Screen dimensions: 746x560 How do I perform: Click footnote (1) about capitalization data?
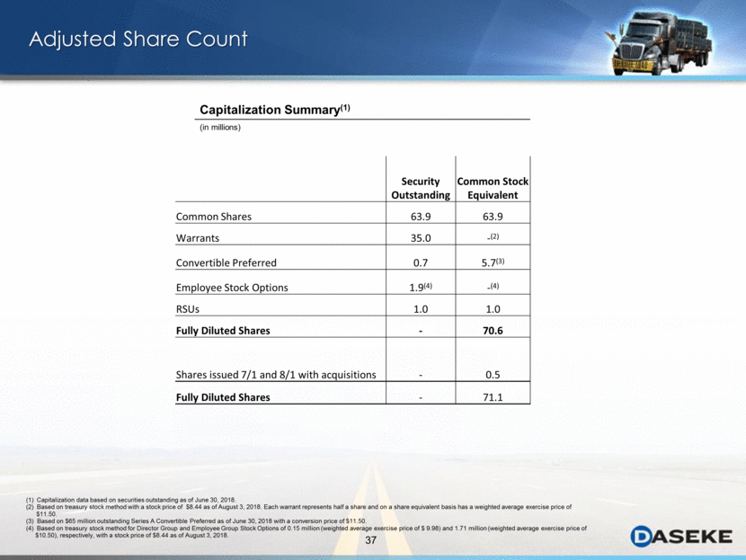[131, 500]
